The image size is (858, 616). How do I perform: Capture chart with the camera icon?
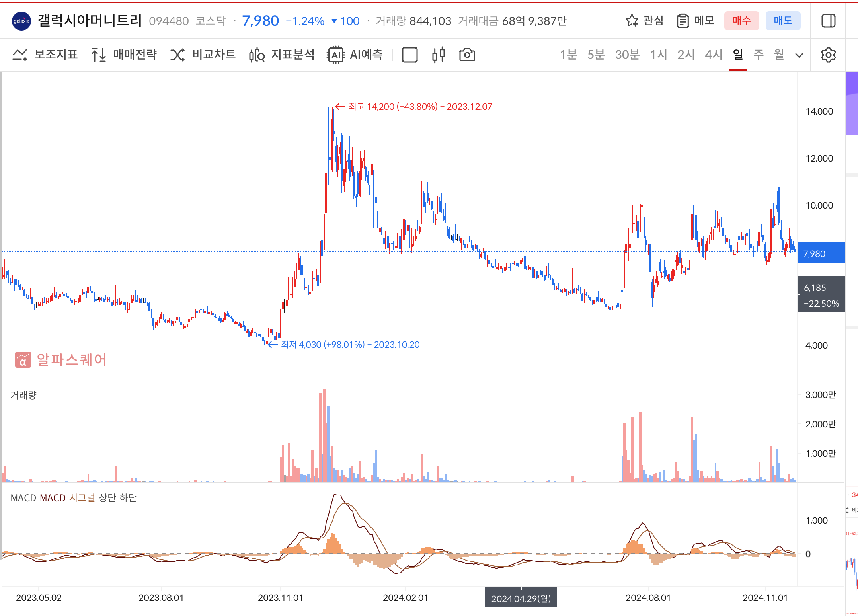click(x=467, y=55)
